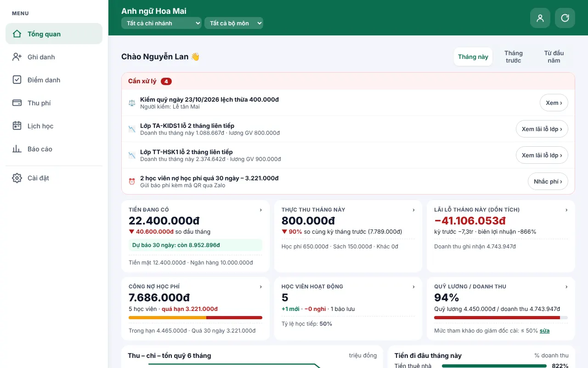
Task: Click Xem button for cash audit alert
Action: (x=554, y=103)
